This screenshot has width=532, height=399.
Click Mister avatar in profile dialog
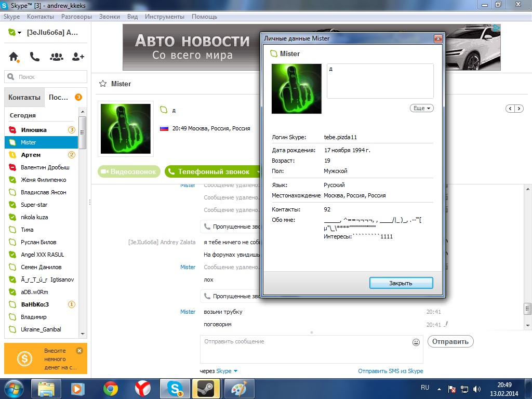[296, 88]
